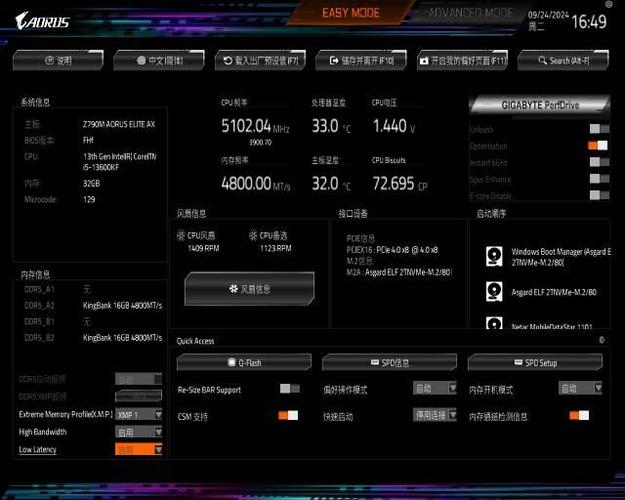The width and height of the screenshot is (625, 500).
Task: Open the 说明 help button
Action: click(x=58, y=61)
